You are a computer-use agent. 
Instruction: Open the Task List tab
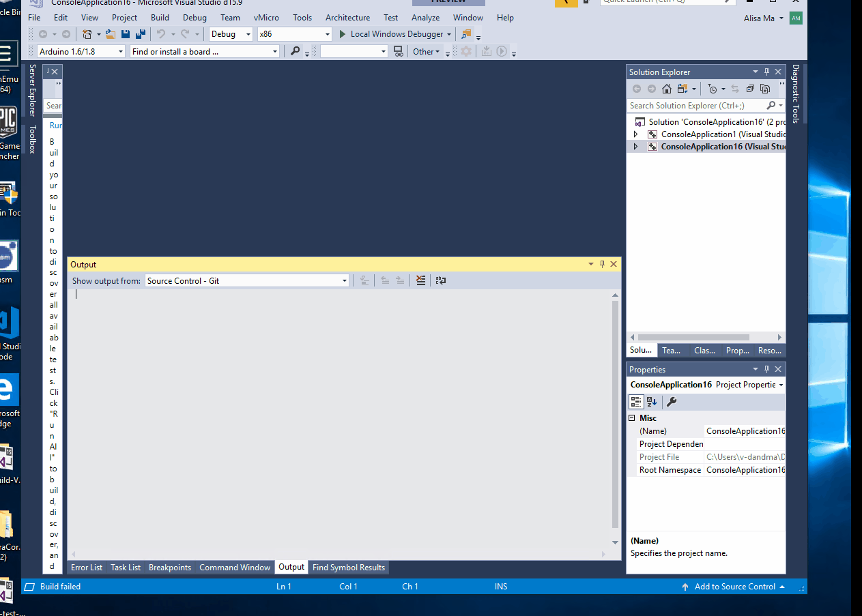click(x=126, y=568)
